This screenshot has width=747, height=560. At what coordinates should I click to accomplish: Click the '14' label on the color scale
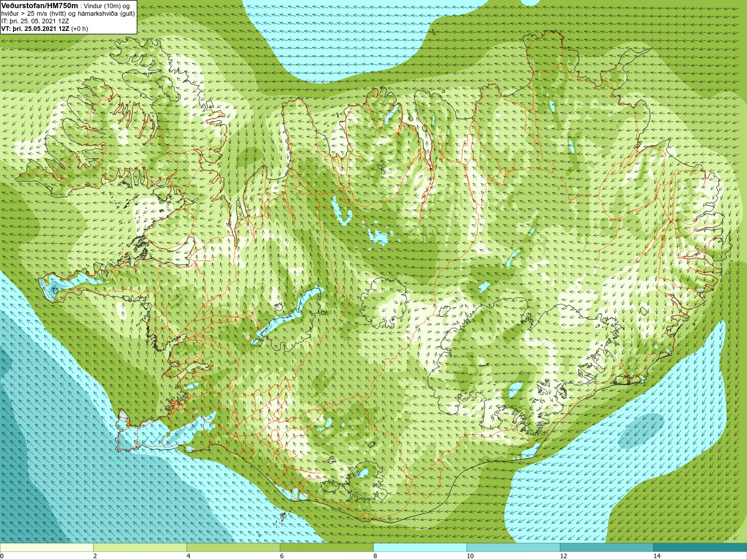pos(657,556)
